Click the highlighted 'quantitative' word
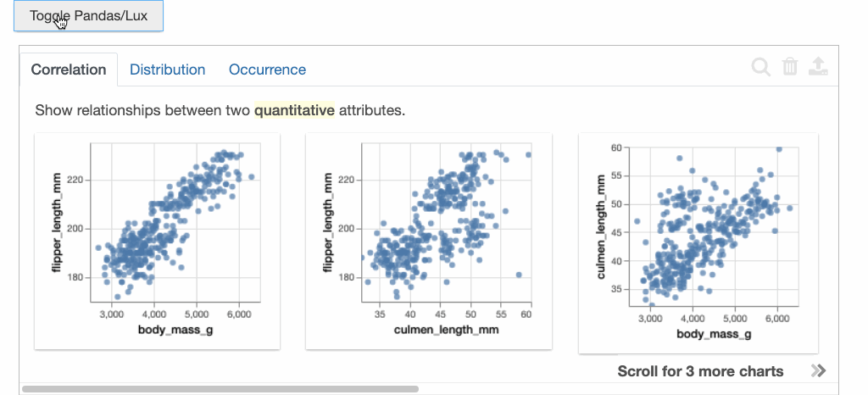The image size is (868, 395). click(294, 110)
